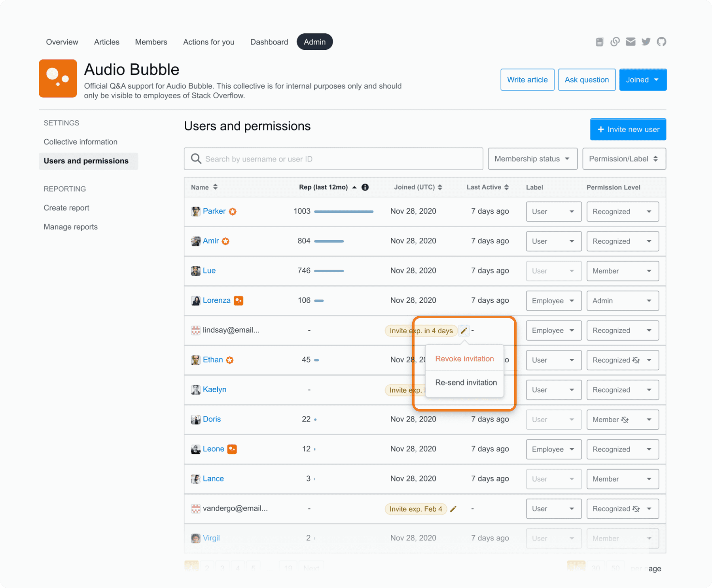Click Lorenza's collective employee badge
Image resolution: width=712 pixels, height=588 pixels.
click(x=239, y=301)
